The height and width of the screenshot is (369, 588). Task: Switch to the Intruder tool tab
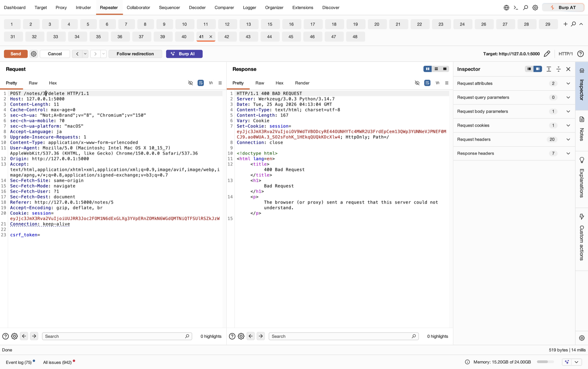(83, 8)
